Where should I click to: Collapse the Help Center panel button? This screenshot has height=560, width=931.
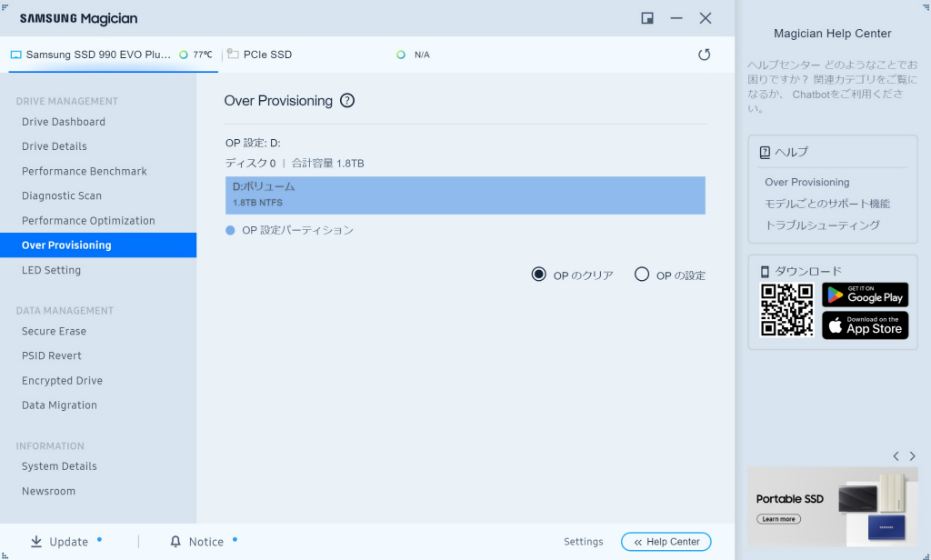(x=666, y=542)
